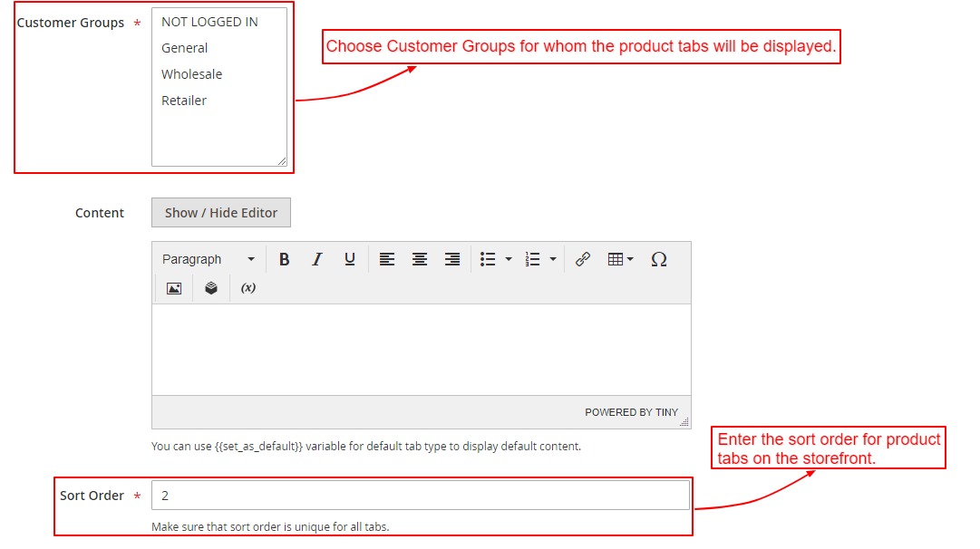Viewport: 980px width, 549px height.
Task: Select the Retailer customer group
Action: (x=183, y=101)
